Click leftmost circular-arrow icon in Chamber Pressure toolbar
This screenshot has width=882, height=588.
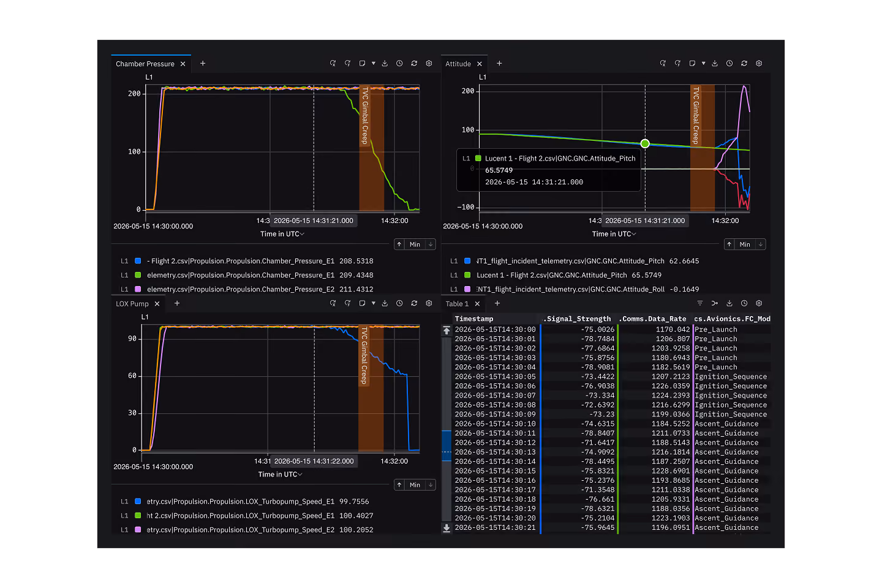coord(333,63)
